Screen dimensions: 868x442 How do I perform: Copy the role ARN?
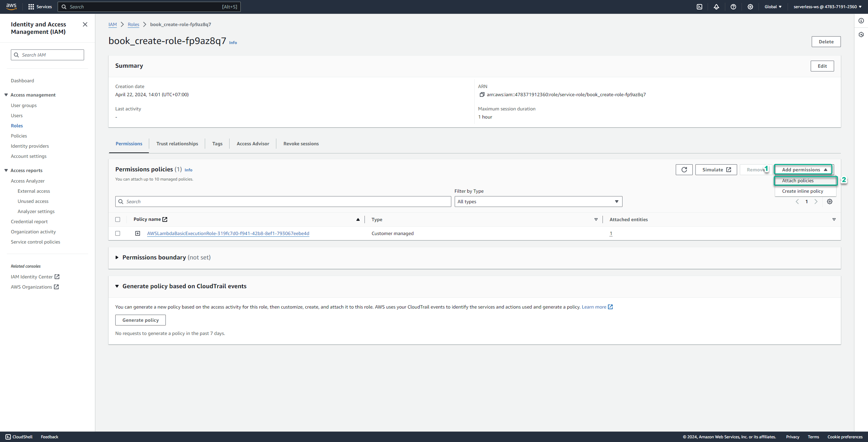482,94
